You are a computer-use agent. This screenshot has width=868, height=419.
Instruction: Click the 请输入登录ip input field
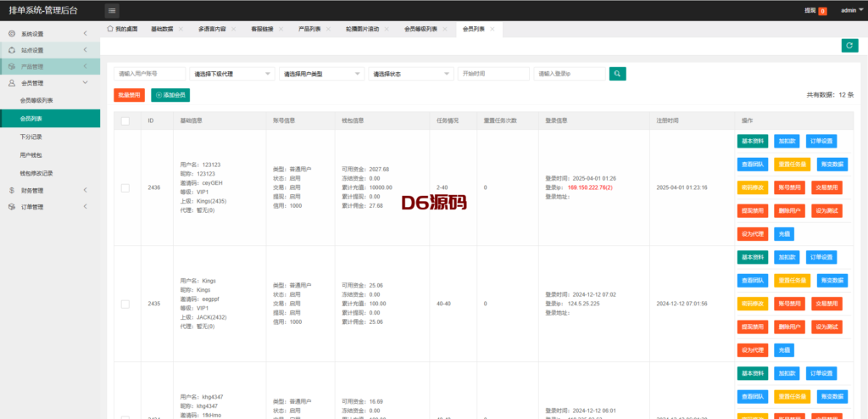point(570,74)
